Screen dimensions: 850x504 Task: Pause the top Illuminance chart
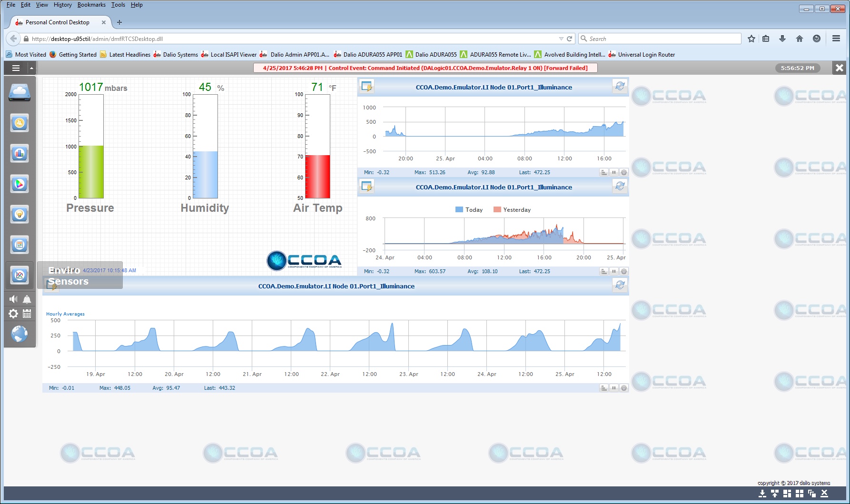[x=614, y=172]
